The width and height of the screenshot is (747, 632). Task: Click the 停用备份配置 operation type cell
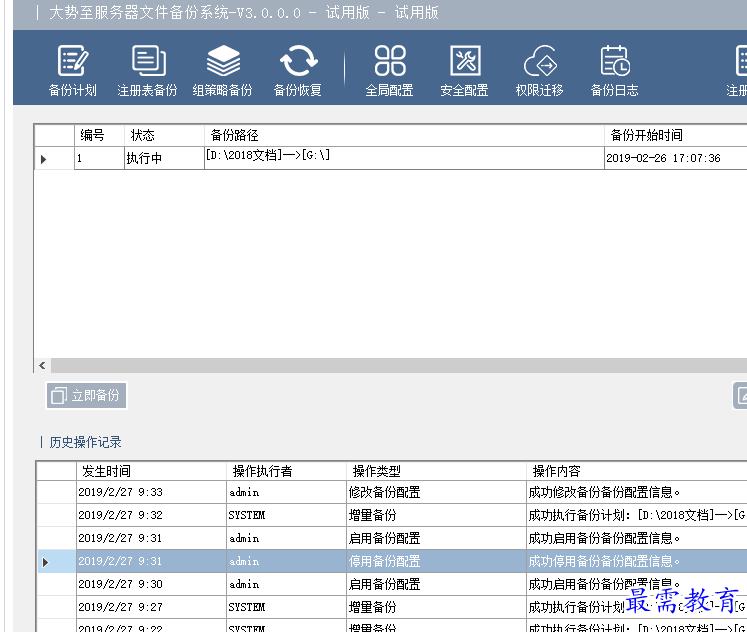pos(436,561)
